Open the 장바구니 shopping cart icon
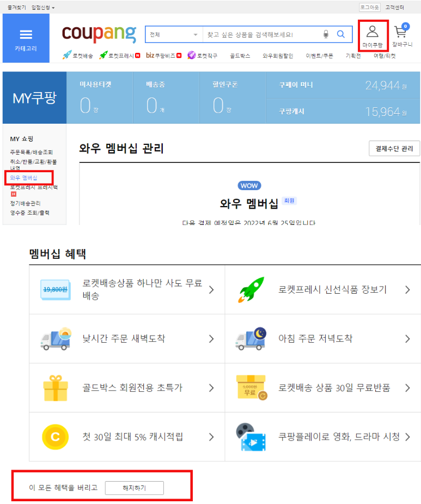Image resolution: width=421 pixels, height=504 pixels. point(402,35)
